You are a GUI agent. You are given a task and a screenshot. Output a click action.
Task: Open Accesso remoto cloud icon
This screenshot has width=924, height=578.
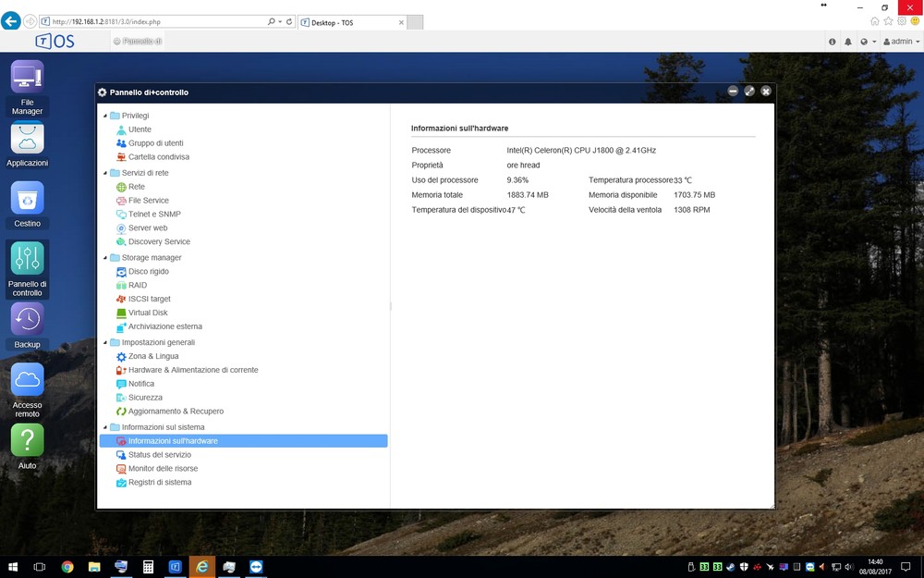[27, 380]
